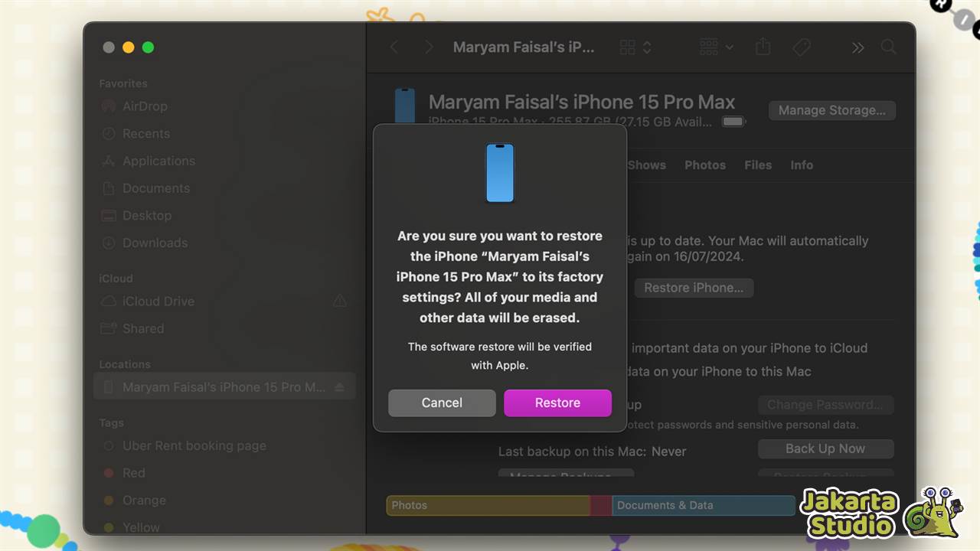
Task: Click the iCloud sidebar heading
Action: [116, 279]
